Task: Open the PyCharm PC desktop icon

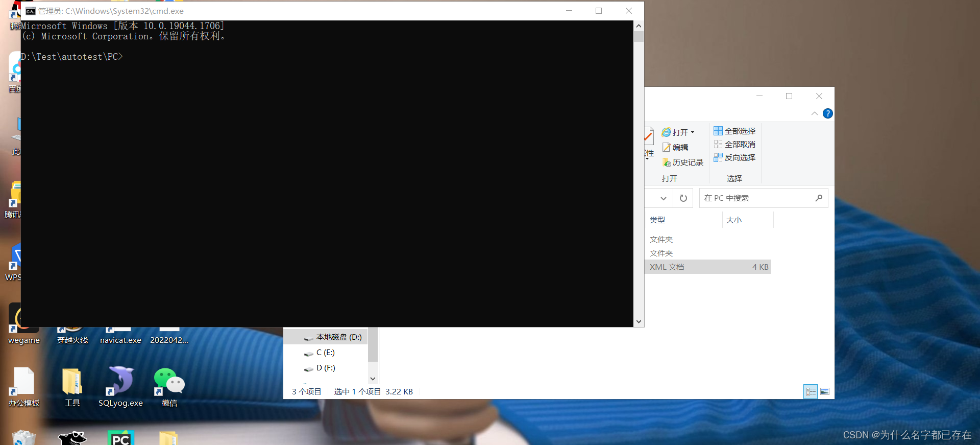Action: [120, 438]
